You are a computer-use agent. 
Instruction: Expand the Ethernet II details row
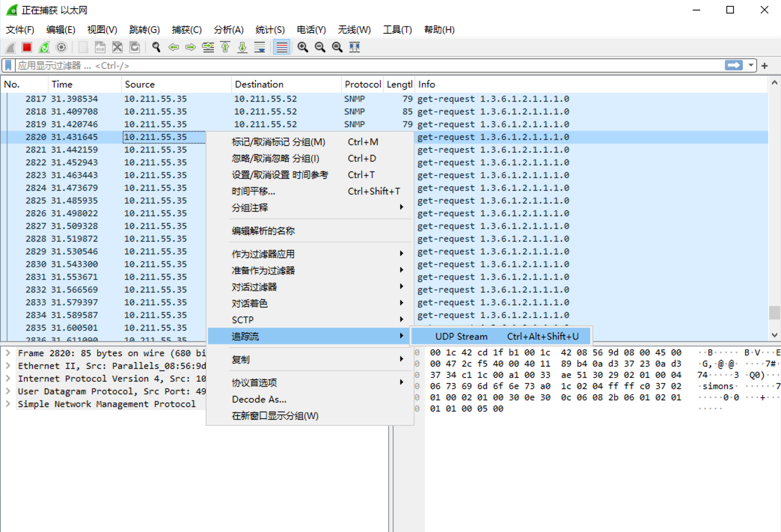8,366
